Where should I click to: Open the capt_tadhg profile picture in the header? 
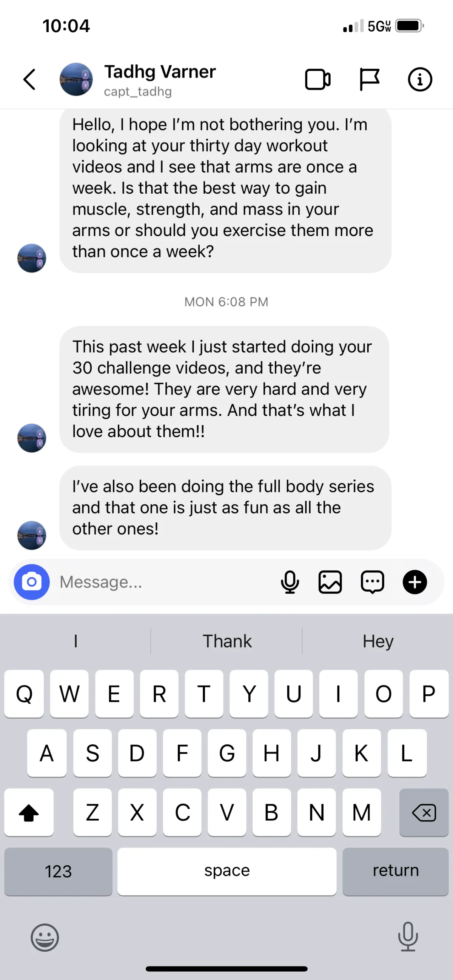click(76, 79)
